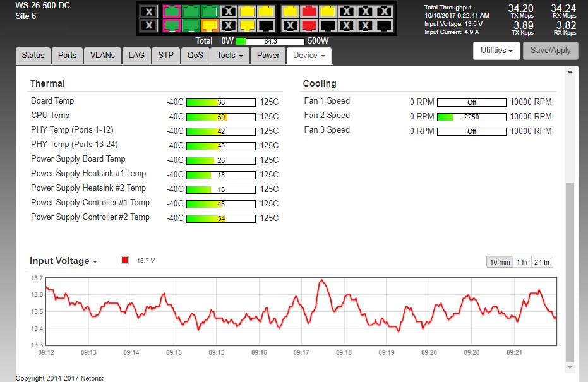The image size is (588, 382).
Task: Go to the Status tab
Action: point(33,56)
